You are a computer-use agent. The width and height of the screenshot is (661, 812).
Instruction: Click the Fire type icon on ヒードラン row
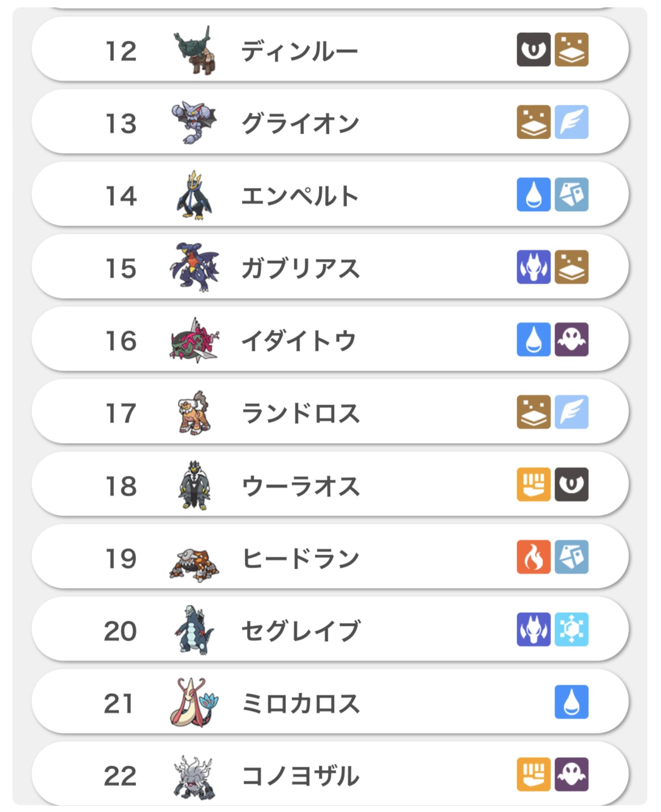[533, 557]
